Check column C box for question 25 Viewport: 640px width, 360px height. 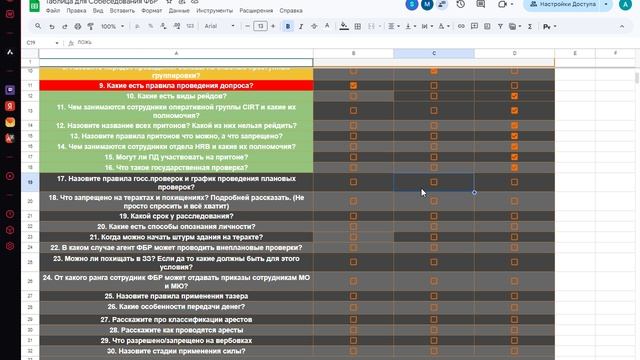coord(434,296)
